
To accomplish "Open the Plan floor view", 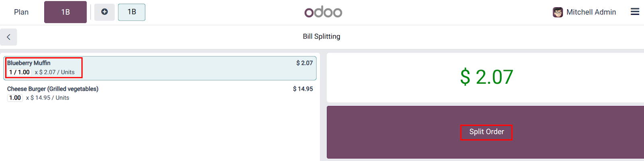I will point(21,12).
